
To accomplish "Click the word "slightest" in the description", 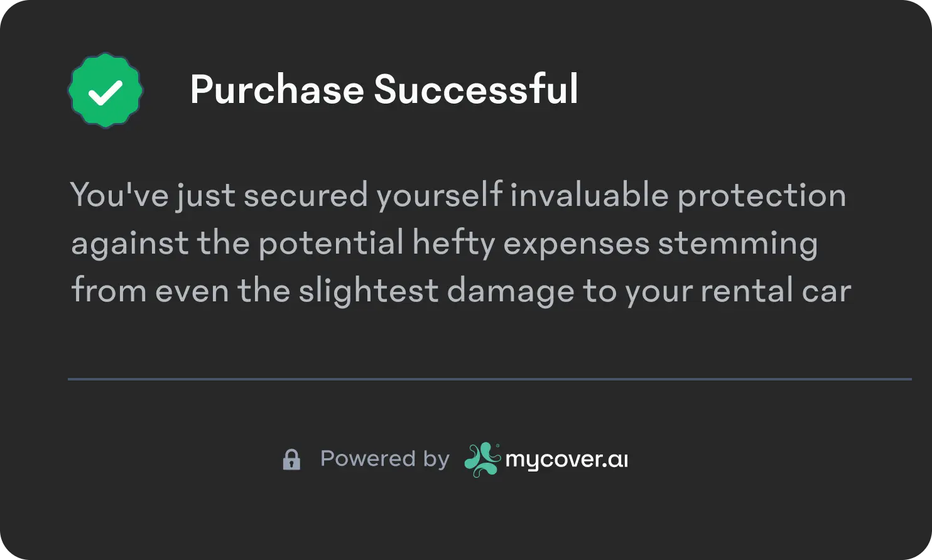I will [x=368, y=291].
